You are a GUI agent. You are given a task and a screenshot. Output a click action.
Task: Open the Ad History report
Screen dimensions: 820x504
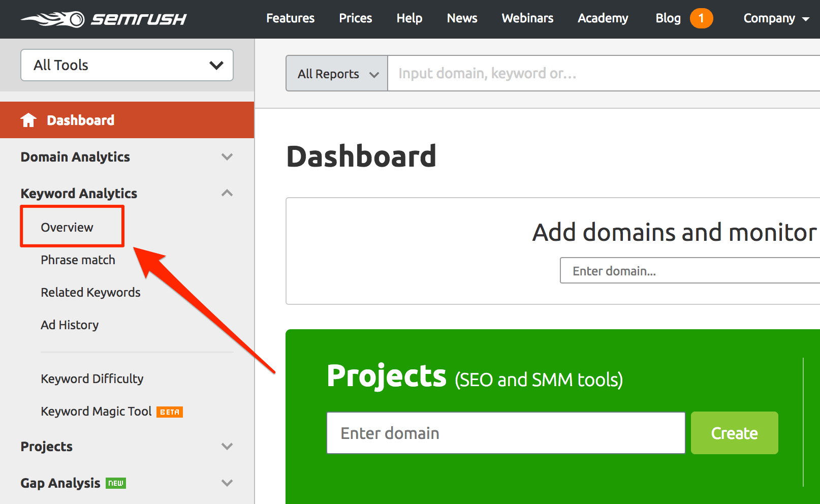point(70,325)
